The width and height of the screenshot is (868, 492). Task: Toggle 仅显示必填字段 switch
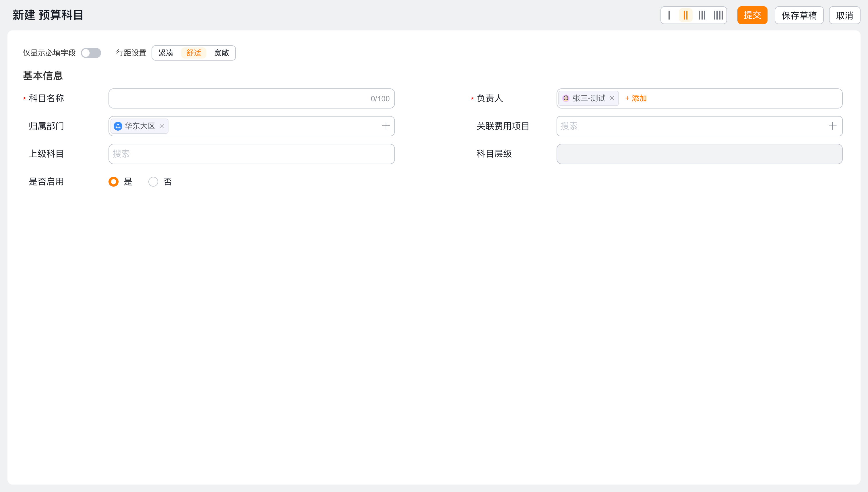[x=91, y=53]
